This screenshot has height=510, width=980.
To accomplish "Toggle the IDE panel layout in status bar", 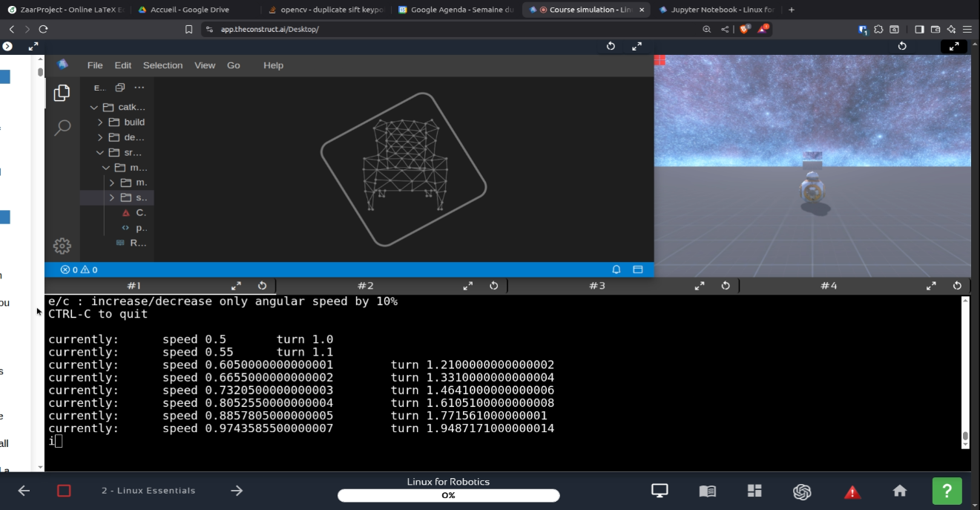I will [x=637, y=269].
